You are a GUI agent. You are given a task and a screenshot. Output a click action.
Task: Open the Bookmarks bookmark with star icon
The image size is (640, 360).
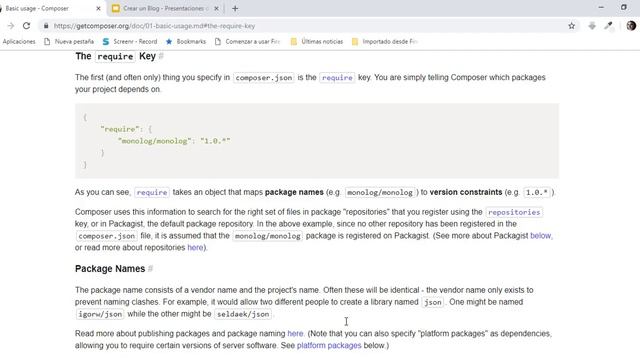pyautogui.click(x=186, y=42)
